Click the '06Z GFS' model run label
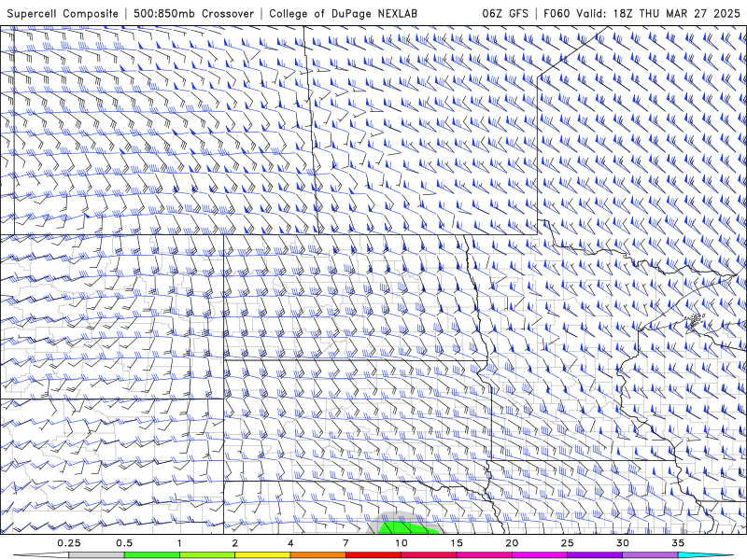This screenshot has width=747, height=560. click(505, 13)
